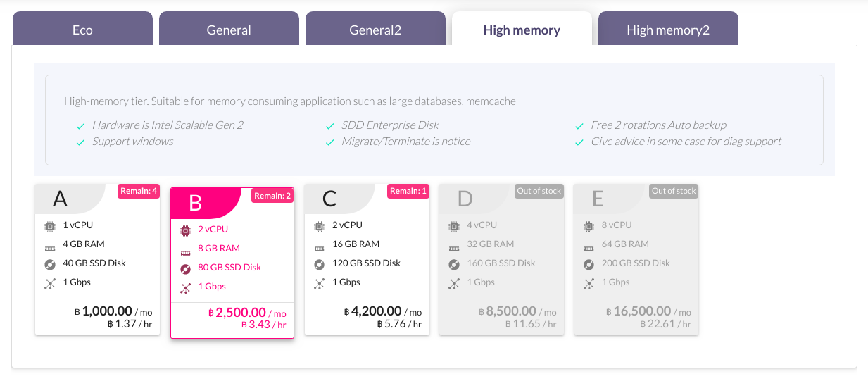The height and width of the screenshot is (381, 868).
Task: Click the out-of-stock plan E card
Action: (636, 259)
